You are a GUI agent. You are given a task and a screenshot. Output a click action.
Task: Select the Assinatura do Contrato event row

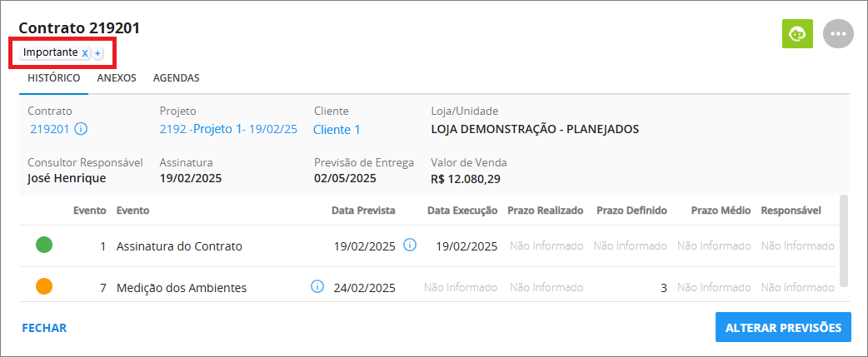pyautogui.click(x=428, y=246)
